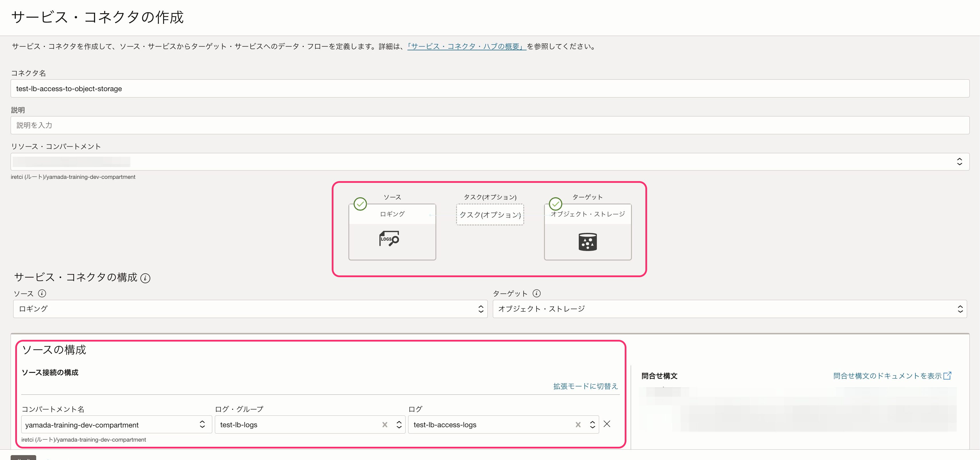Click the タスク(オプション) dashed placeholder box
980x460 pixels.
coord(490,214)
